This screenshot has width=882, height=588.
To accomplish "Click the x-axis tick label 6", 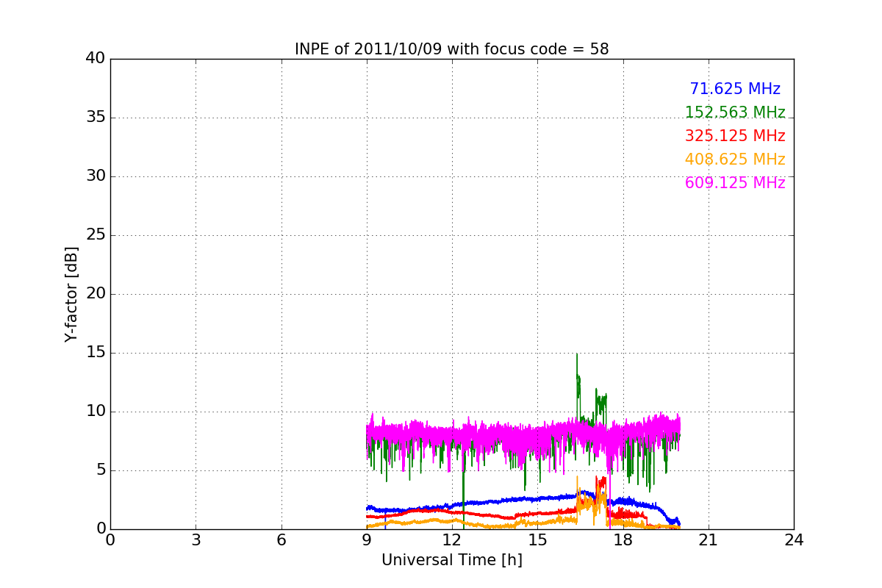I will click(281, 540).
